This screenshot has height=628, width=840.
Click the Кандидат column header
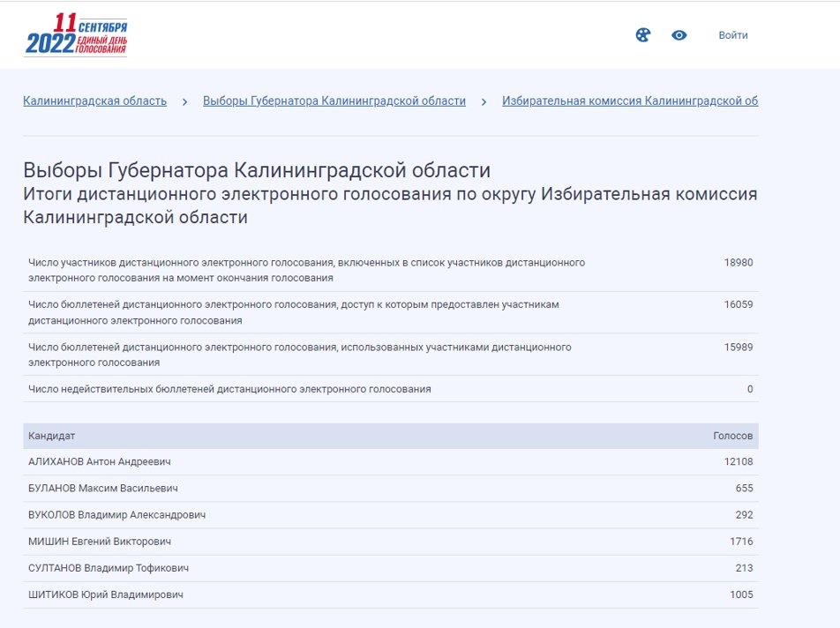[x=51, y=436]
